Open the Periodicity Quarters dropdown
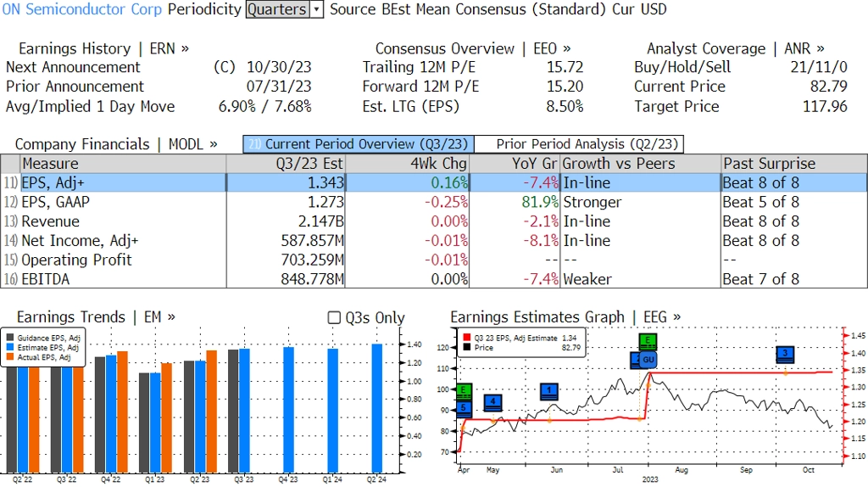This screenshot has height=487, width=868. pos(284,9)
